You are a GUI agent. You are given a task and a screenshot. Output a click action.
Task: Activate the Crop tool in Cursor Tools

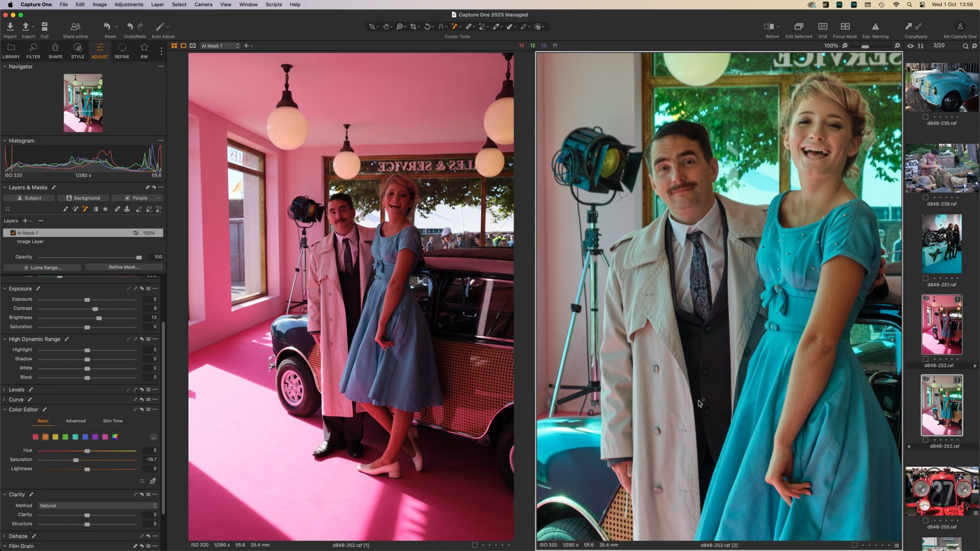click(x=413, y=27)
